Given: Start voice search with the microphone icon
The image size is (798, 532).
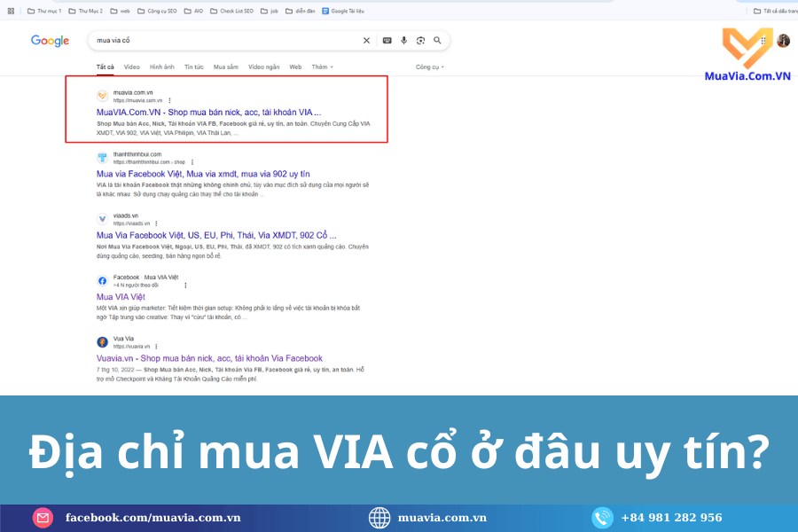Looking at the screenshot, I should [404, 40].
